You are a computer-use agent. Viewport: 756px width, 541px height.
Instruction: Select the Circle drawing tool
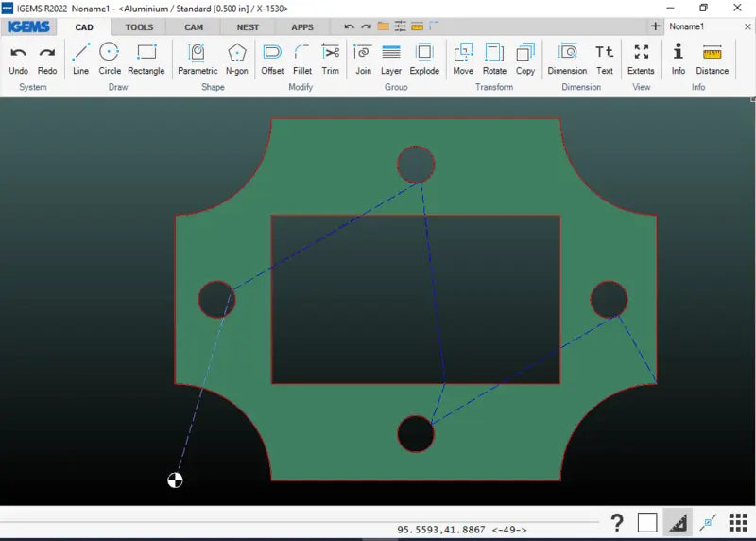pyautogui.click(x=110, y=58)
